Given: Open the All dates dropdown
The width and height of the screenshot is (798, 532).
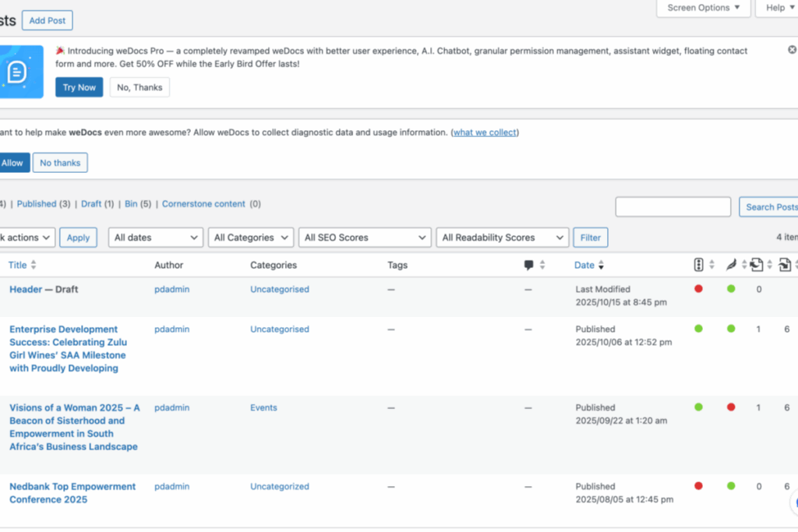Looking at the screenshot, I should pyautogui.click(x=156, y=238).
